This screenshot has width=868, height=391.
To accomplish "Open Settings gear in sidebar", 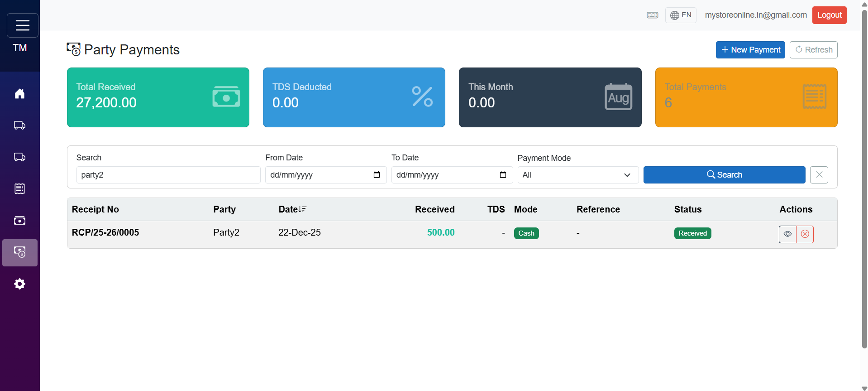I will [x=19, y=284].
